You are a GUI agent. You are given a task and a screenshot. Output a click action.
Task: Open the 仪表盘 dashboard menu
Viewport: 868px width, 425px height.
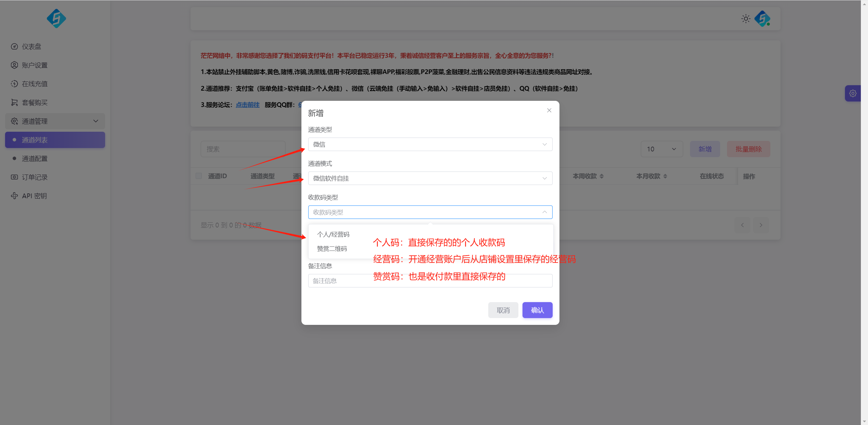[55, 47]
